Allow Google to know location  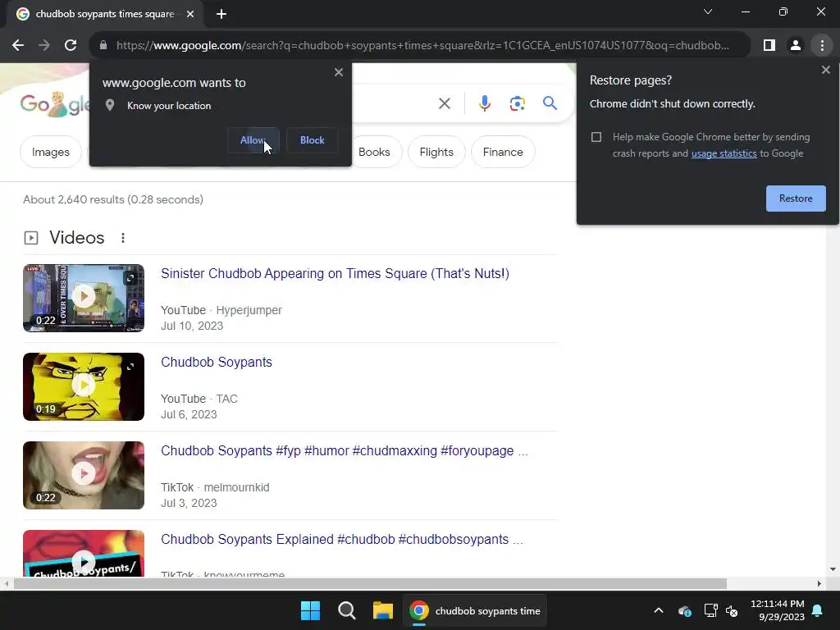pos(253,140)
